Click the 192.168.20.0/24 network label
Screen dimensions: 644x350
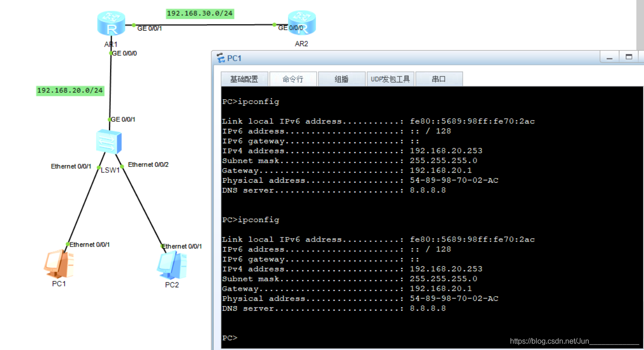pos(70,90)
